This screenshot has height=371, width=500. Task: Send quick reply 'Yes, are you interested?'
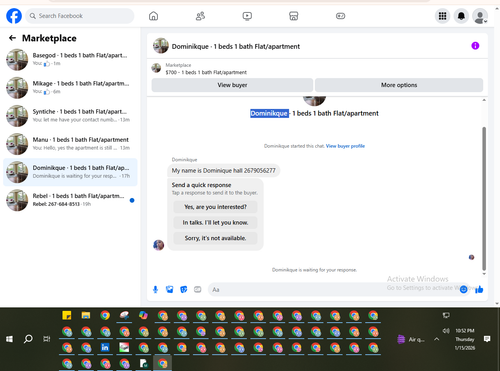(x=215, y=207)
